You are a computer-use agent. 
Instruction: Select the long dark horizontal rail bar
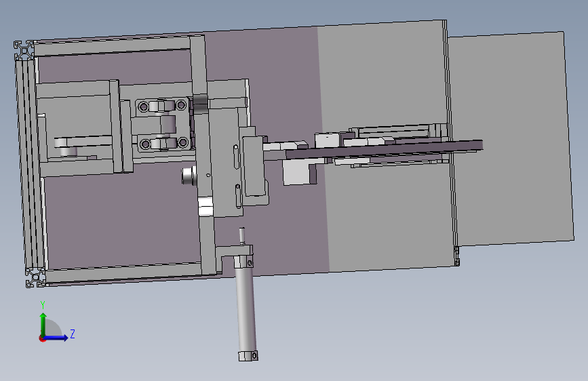384,150
